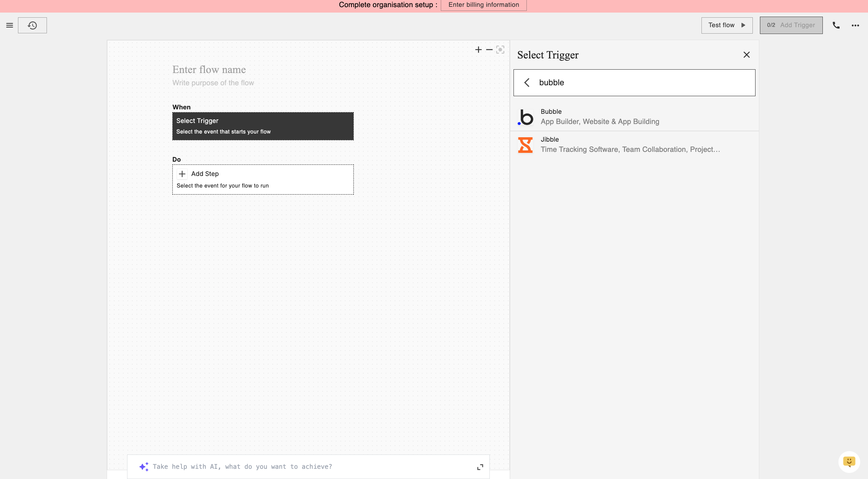The width and height of the screenshot is (868, 479).
Task: Select the Jibble app logo
Action: click(x=525, y=145)
